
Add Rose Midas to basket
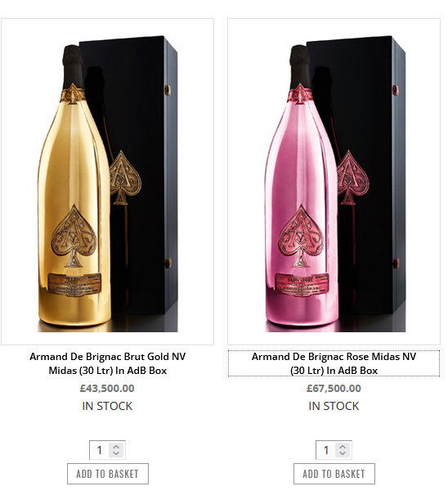(x=334, y=474)
